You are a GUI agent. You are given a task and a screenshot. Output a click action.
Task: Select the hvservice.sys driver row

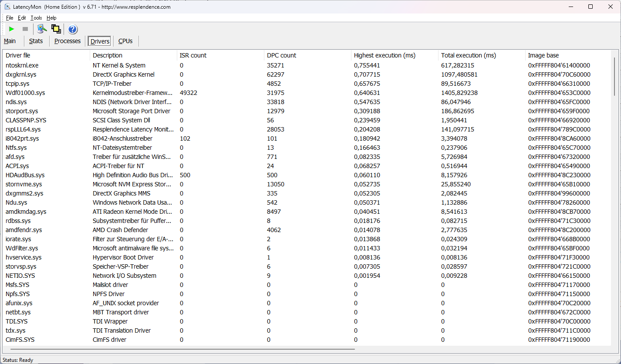[307, 257]
